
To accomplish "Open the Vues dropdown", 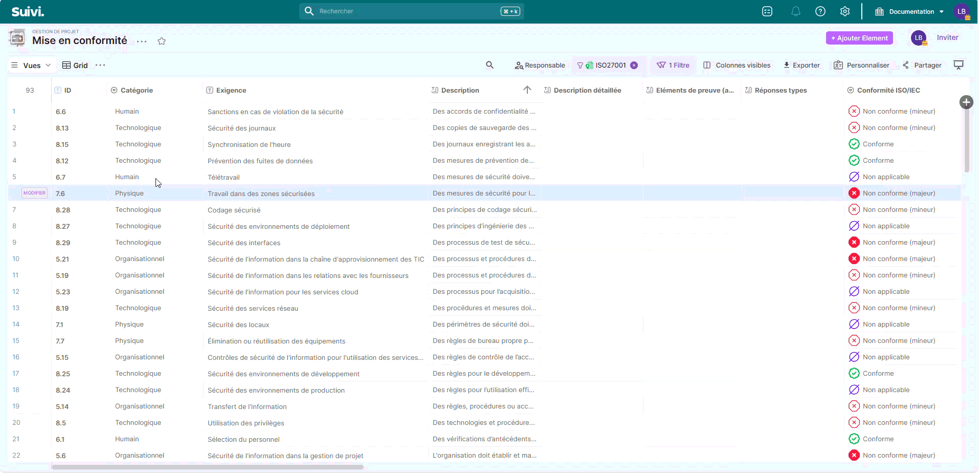I will (x=32, y=66).
